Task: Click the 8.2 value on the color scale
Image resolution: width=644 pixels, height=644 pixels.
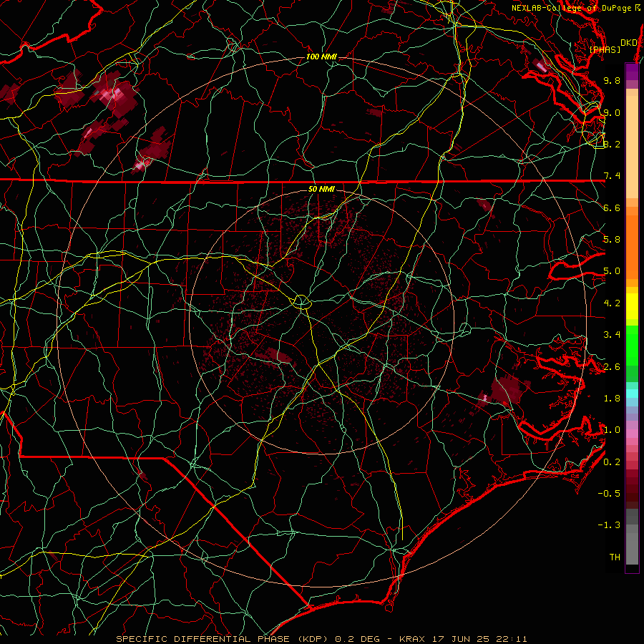Action: [612, 144]
